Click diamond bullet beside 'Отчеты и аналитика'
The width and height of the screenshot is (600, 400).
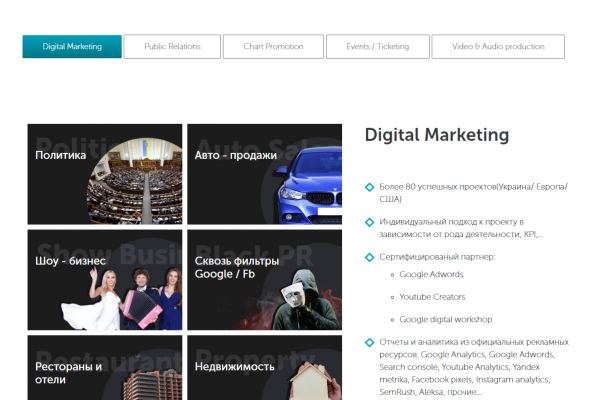369,342
